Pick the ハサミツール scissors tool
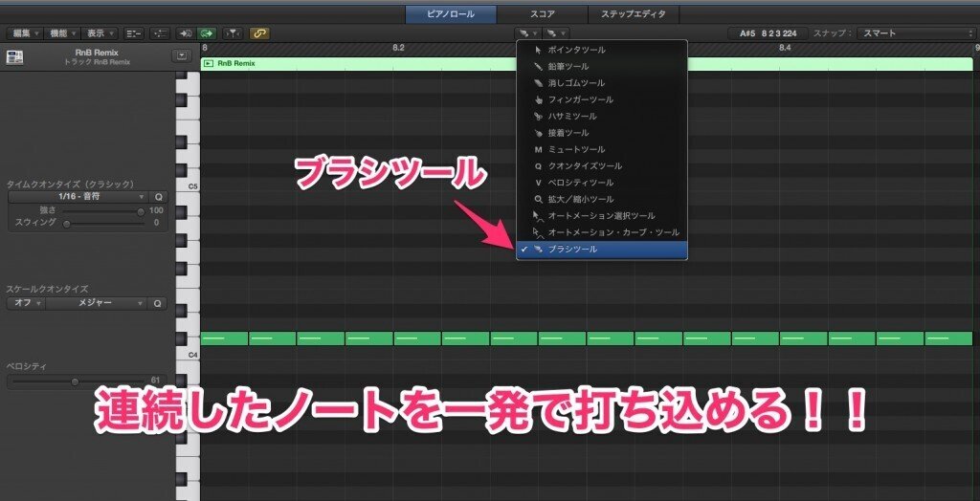Viewport: 980px width, 501px height. point(602,117)
